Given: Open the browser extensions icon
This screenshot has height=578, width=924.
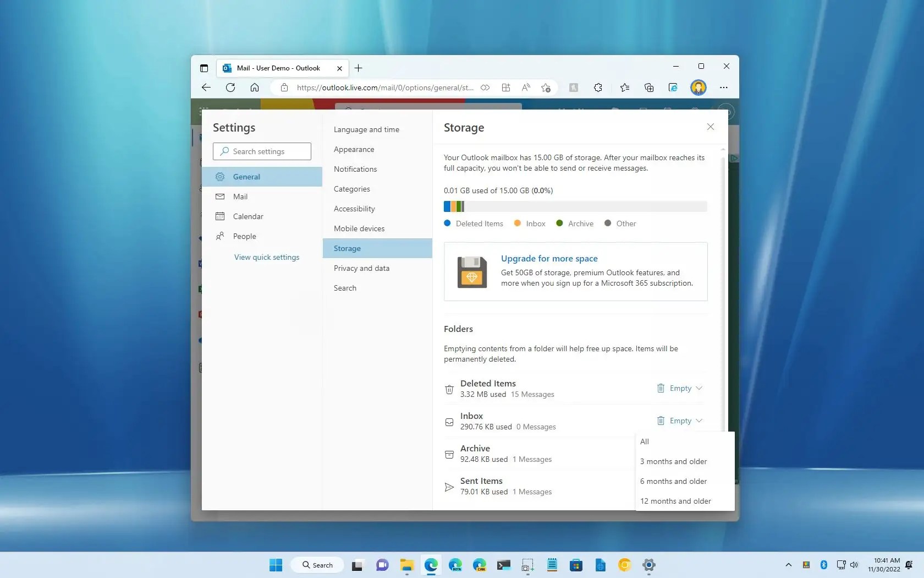Looking at the screenshot, I should pos(598,88).
